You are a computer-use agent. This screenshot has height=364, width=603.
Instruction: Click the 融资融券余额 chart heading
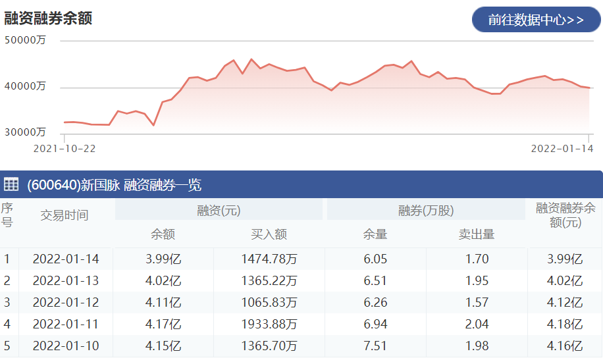(x=48, y=18)
